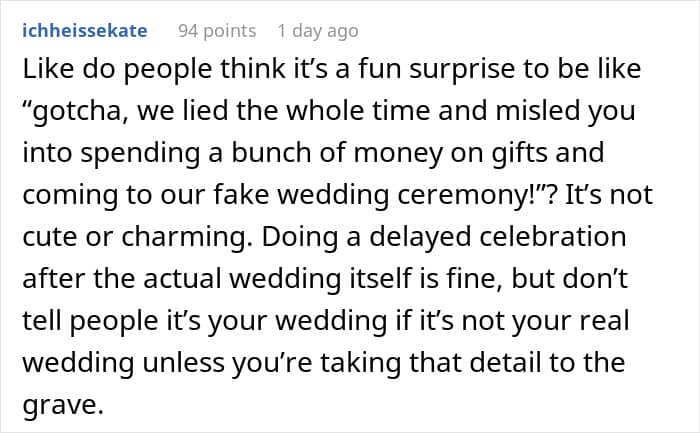700x433 pixels.
Task: Click the word 'charming' in the comment
Action: point(183,238)
